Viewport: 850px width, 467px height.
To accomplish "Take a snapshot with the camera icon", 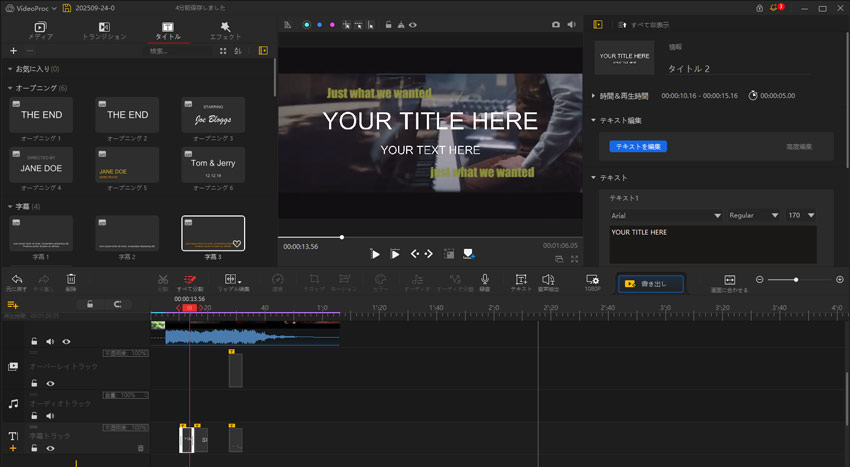I will click(x=556, y=23).
